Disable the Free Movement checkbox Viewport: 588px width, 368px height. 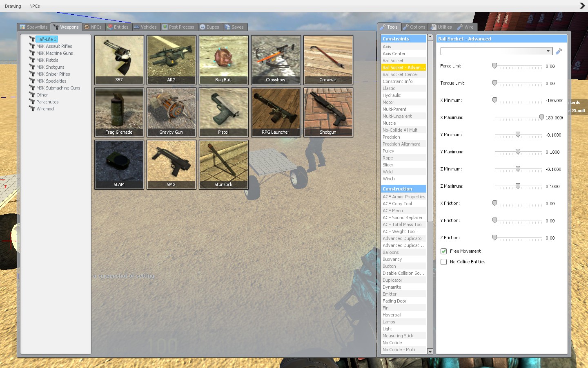443,251
